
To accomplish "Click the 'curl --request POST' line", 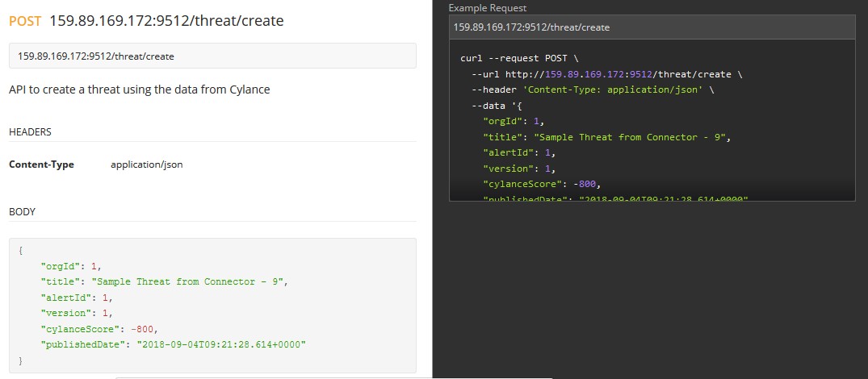I will 519,58.
